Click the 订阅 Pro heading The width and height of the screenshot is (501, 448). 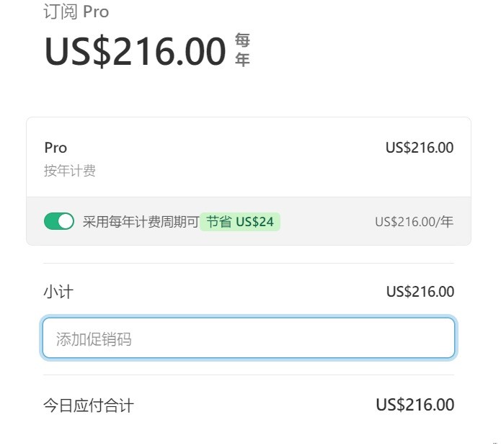click(76, 12)
